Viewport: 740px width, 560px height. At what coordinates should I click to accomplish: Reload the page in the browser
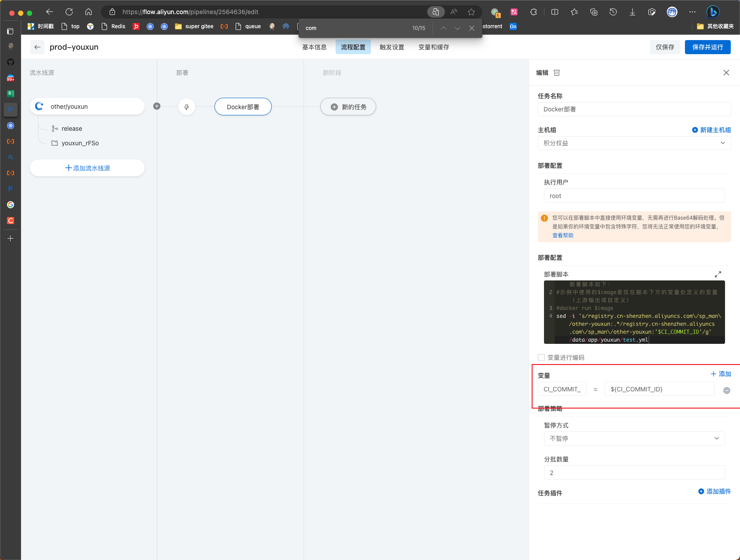[69, 12]
